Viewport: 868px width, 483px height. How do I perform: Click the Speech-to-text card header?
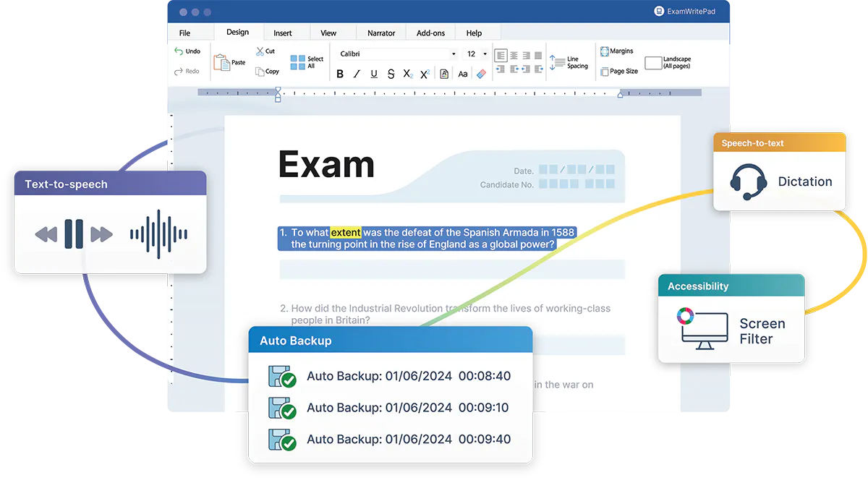(x=780, y=142)
